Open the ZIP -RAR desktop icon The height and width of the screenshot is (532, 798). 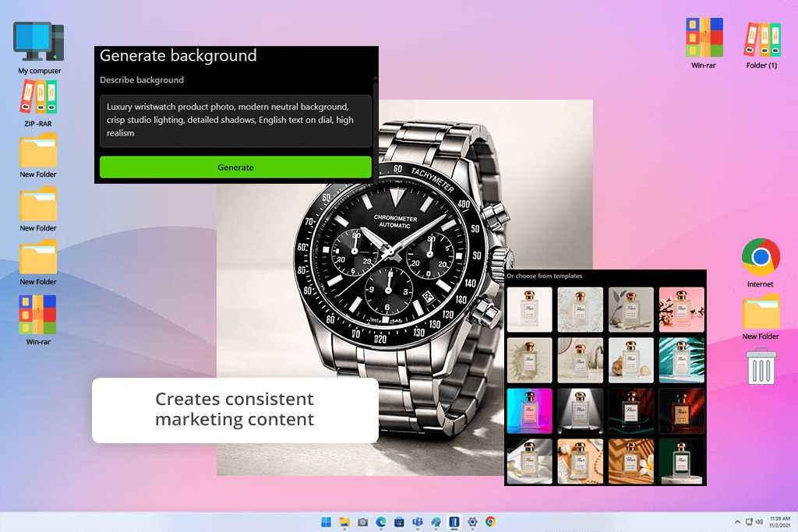pyautogui.click(x=38, y=104)
